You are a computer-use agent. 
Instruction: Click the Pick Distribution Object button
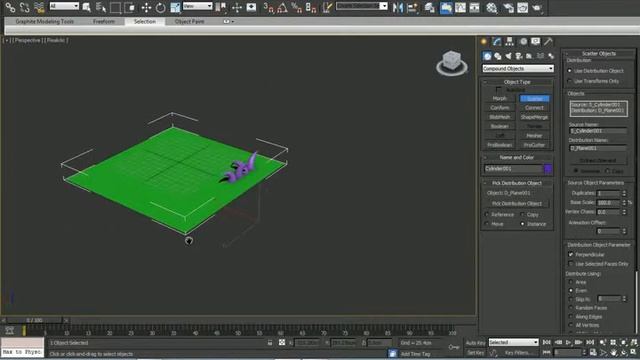point(517,203)
